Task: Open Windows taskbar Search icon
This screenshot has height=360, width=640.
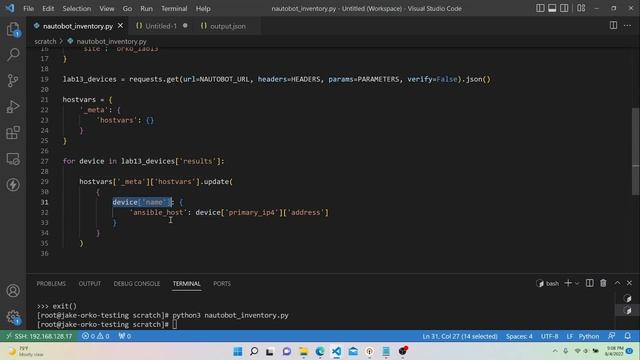Action: click(x=254, y=351)
